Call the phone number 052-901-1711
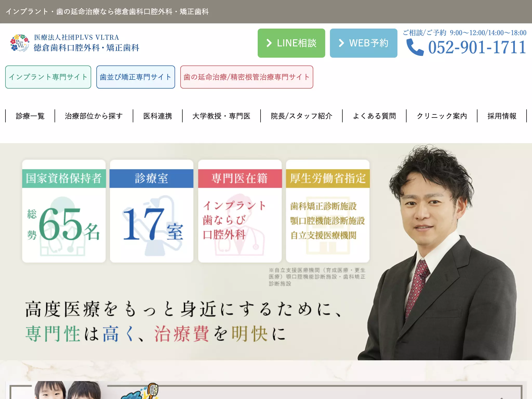The height and width of the screenshot is (399, 532). 477,47
